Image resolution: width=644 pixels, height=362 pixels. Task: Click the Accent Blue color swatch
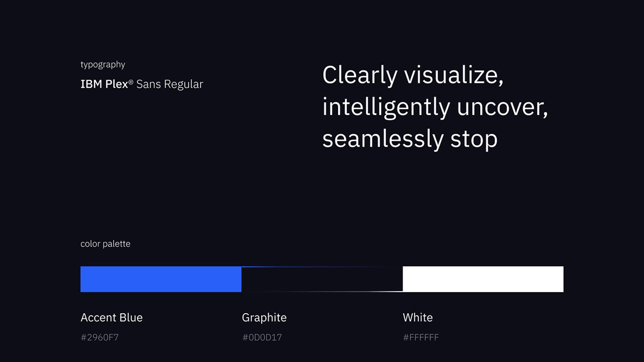tap(161, 279)
